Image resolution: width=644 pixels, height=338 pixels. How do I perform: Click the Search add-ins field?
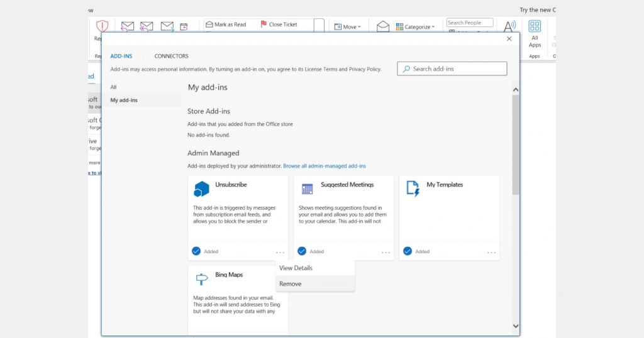click(x=452, y=68)
